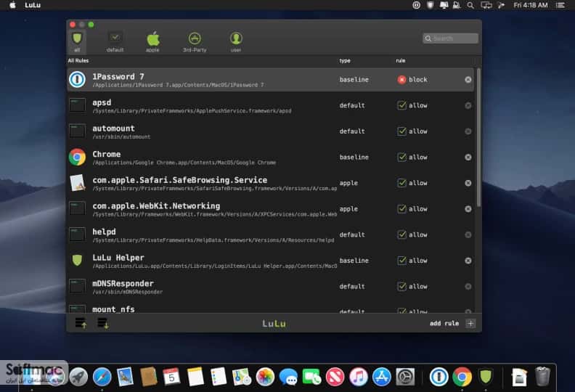Open the LuLu menu in menu bar
575x392 pixels.
pyautogui.click(x=33, y=5)
